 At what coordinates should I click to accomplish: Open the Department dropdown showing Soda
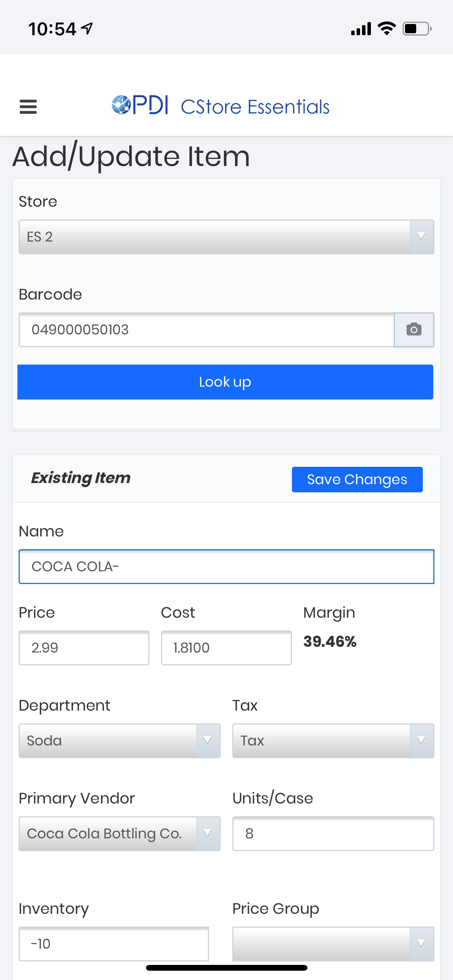[119, 740]
